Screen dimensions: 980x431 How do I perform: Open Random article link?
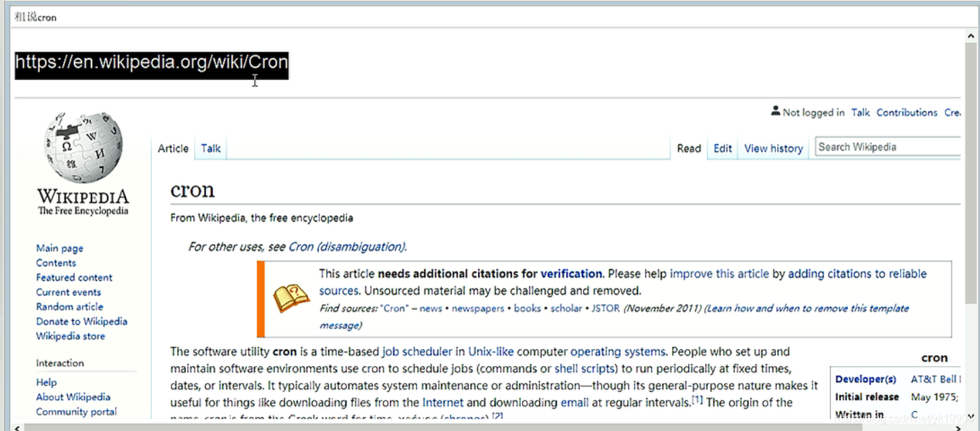point(69,306)
